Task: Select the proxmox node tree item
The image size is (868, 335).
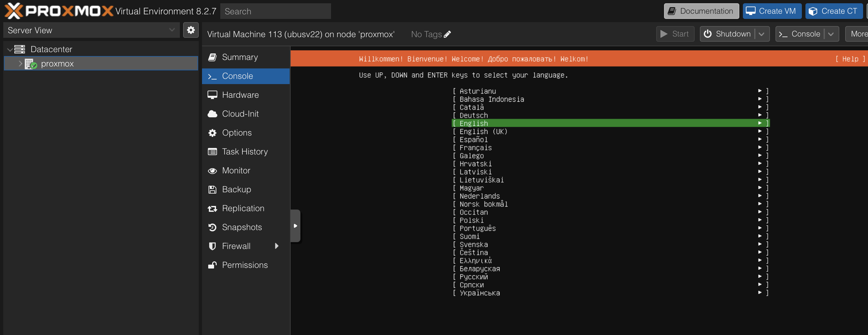Action: pos(101,63)
